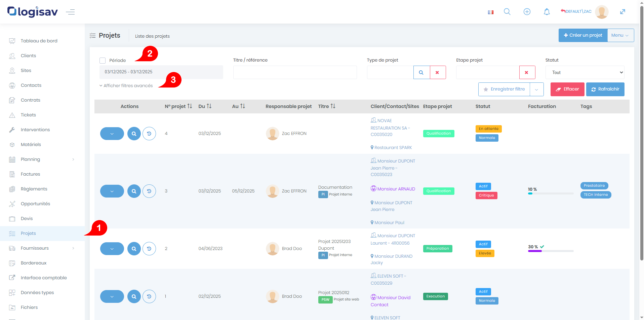Image resolution: width=644 pixels, height=320 pixels.
Task: View details of project 4 with magnifier
Action: pos(134,134)
